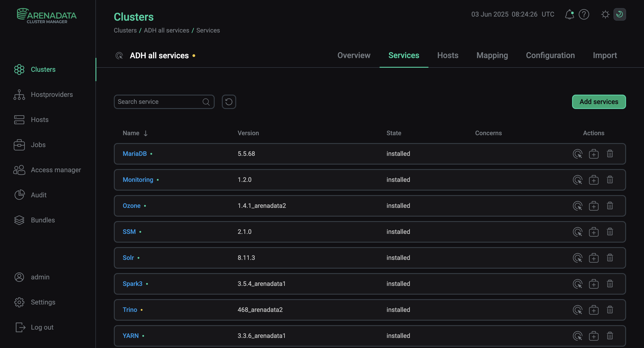Viewport: 644px width, 348px height.
Task: Open actions icon for MariaDB service
Action: pyautogui.click(x=577, y=154)
